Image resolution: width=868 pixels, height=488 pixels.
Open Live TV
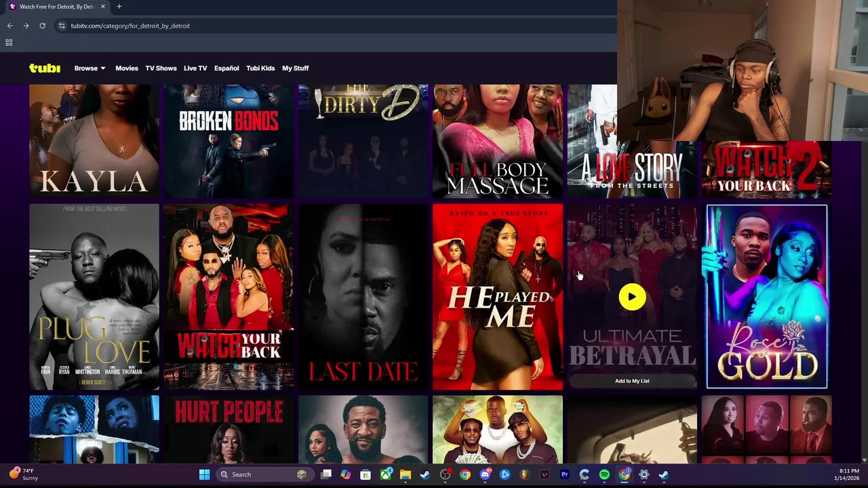click(195, 68)
